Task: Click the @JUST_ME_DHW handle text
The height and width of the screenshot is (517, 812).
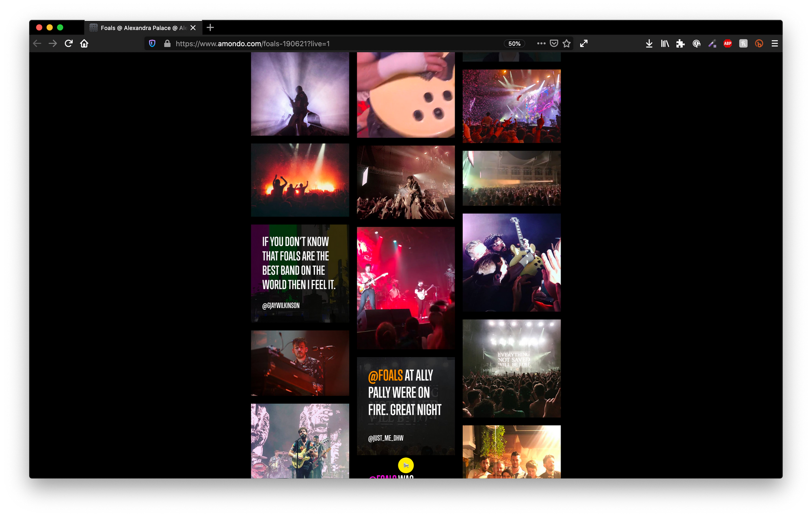Action: pyautogui.click(x=386, y=438)
